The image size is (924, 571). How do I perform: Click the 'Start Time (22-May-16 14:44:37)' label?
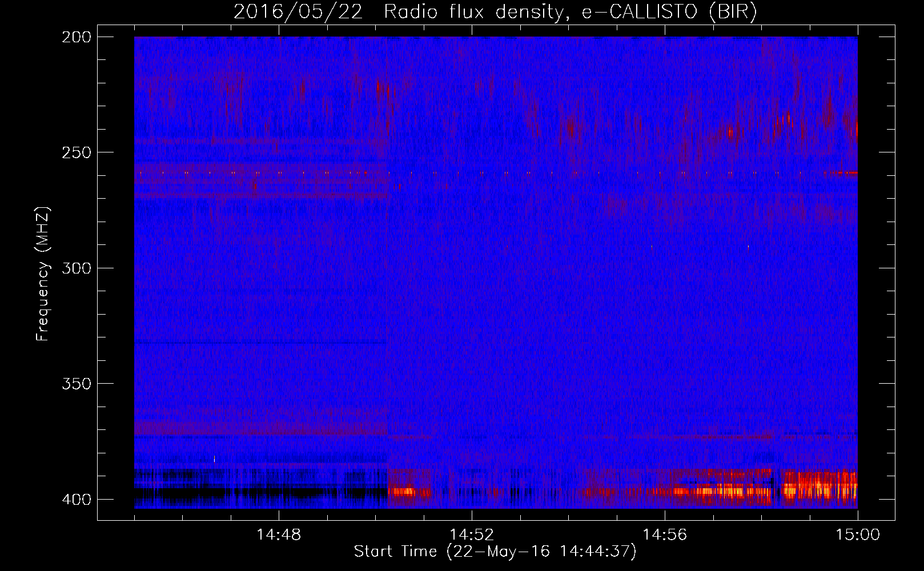coord(495,552)
